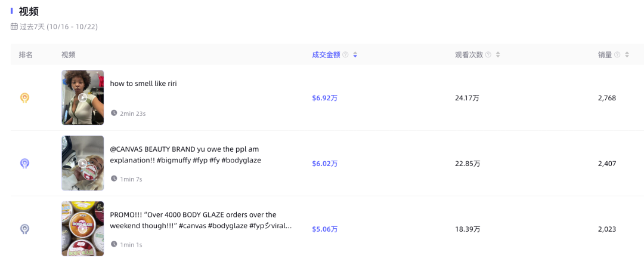This screenshot has width=644, height=261.
Task: Open the '@CANVAS BEAUTY BRAND yu owe' title
Action: point(185,155)
